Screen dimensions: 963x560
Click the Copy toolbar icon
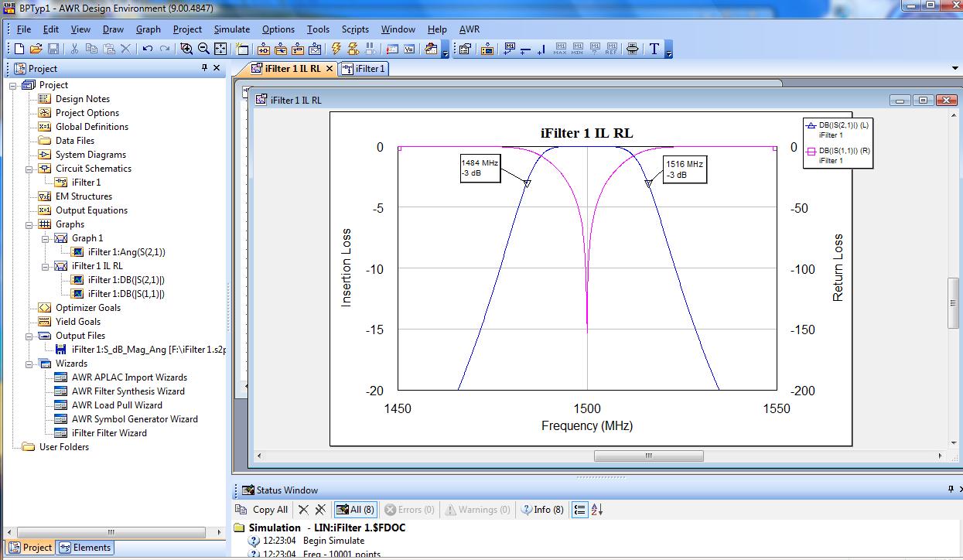click(91, 49)
